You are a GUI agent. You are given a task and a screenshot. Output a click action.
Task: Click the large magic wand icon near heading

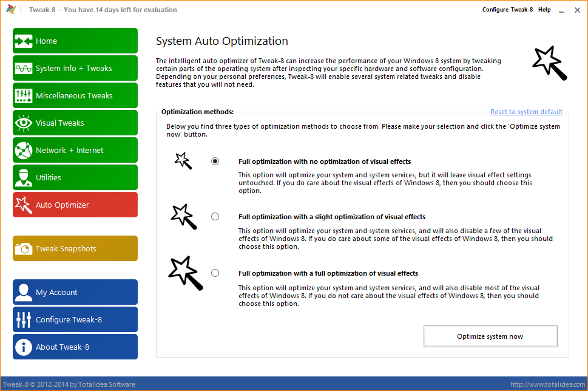[x=549, y=63]
